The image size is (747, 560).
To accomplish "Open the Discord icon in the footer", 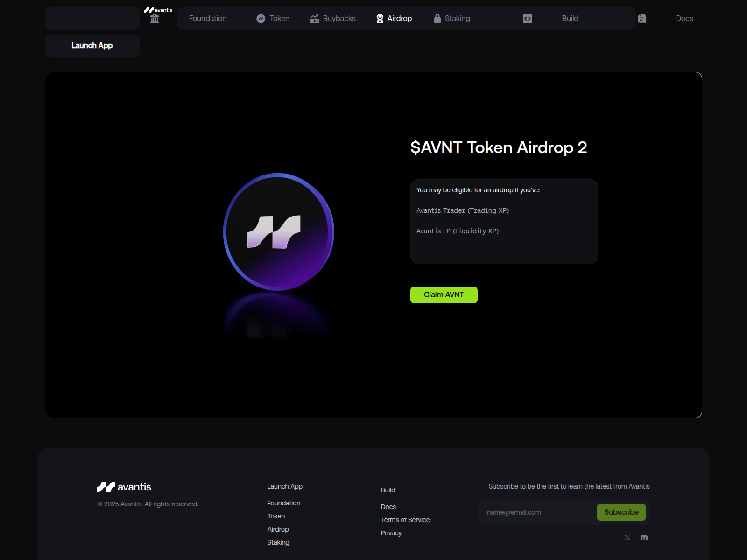I will pos(645,538).
